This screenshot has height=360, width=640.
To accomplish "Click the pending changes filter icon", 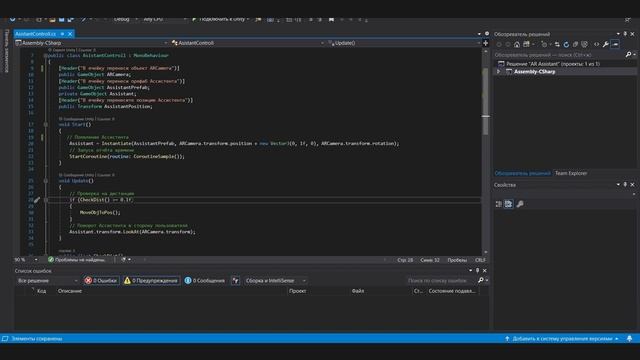I will point(544,44).
